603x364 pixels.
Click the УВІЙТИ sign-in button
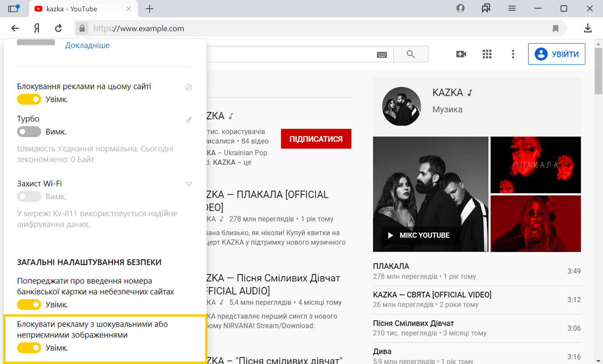[557, 54]
